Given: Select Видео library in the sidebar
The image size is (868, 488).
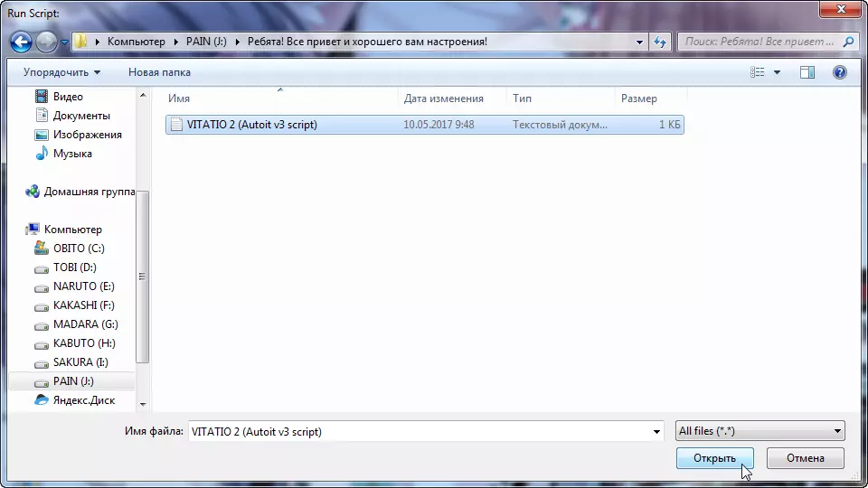Looking at the screenshot, I should click(x=68, y=97).
